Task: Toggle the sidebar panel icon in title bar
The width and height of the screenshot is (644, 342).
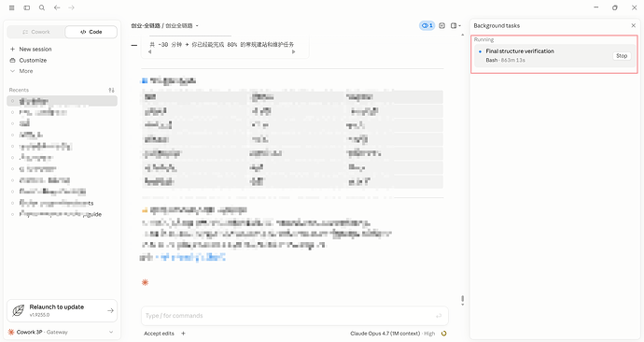Action: (x=27, y=7)
